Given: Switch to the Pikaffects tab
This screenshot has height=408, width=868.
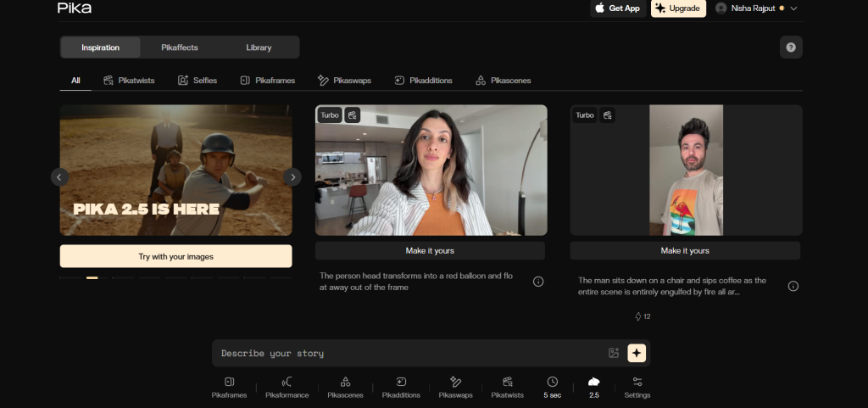Looking at the screenshot, I should [180, 48].
